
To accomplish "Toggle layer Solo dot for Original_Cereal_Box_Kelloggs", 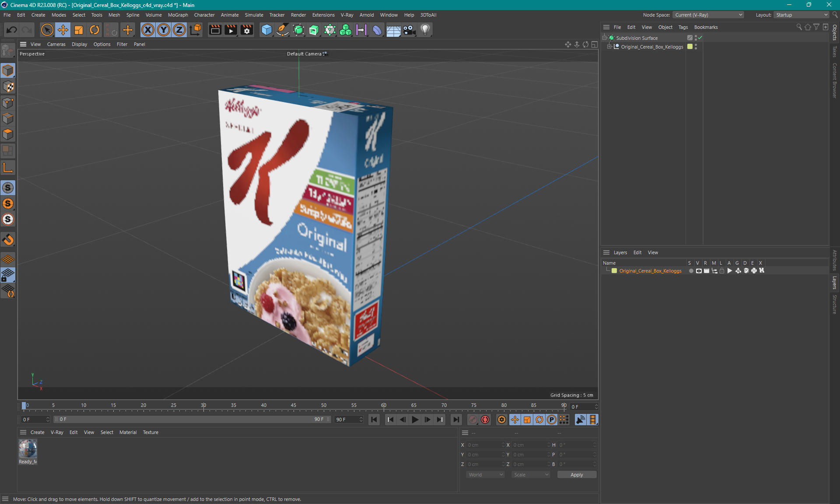I will pos(691,271).
